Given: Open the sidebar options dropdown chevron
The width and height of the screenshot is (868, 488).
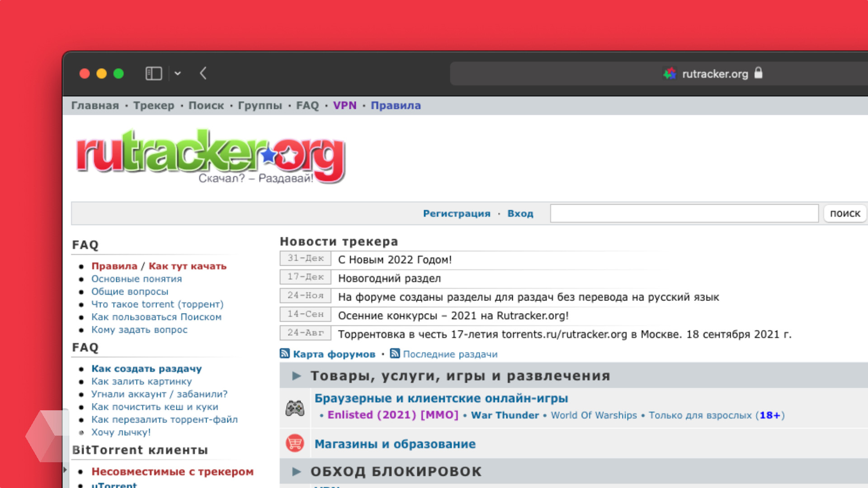Looking at the screenshot, I should pyautogui.click(x=178, y=73).
